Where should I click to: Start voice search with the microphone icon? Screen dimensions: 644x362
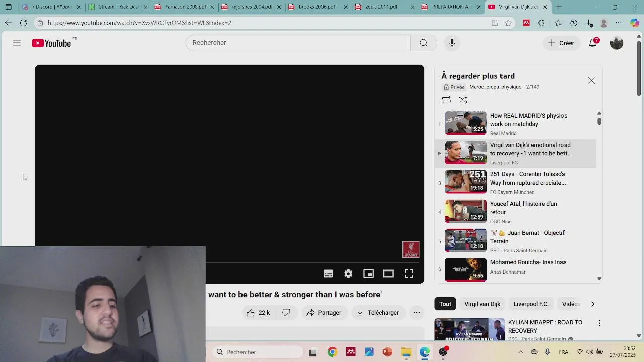coord(452,43)
